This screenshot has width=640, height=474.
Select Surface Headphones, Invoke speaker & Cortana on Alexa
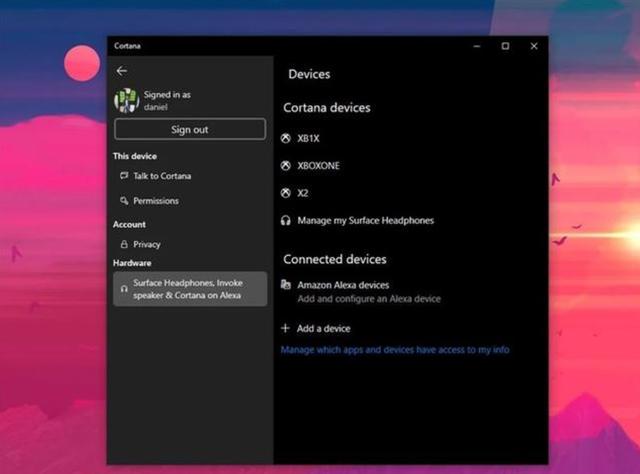pyautogui.click(x=190, y=289)
